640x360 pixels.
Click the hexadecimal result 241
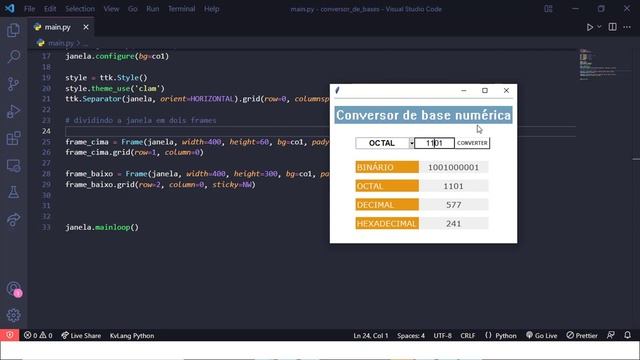(x=453, y=223)
